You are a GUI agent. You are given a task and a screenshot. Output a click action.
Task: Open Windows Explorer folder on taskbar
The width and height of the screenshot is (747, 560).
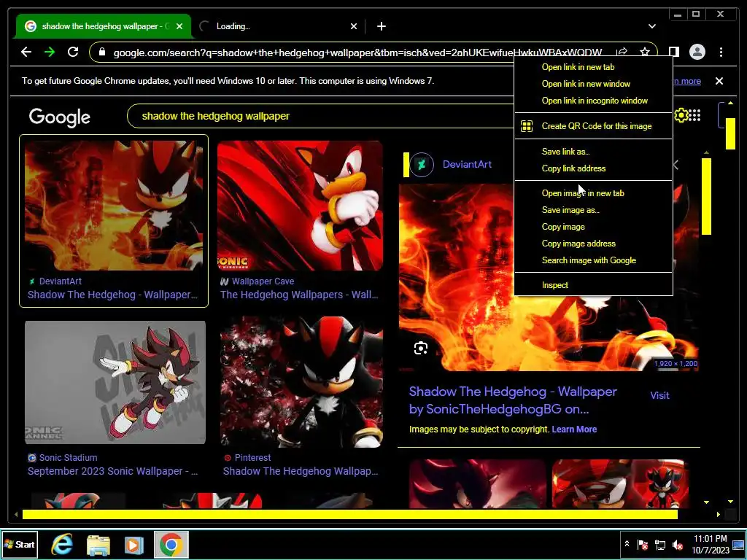pos(98,545)
